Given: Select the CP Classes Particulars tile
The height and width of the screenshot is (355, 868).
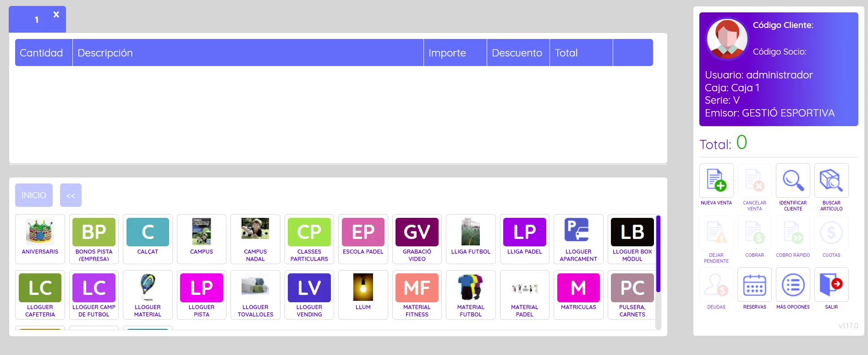Looking at the screenshot, I should [309, 239].
